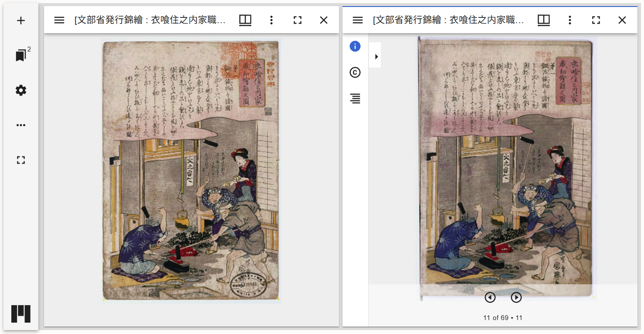This screenshot has height=334, width=644.
Task: Open the three-dot menu of the left window
Action: point(271,20)
